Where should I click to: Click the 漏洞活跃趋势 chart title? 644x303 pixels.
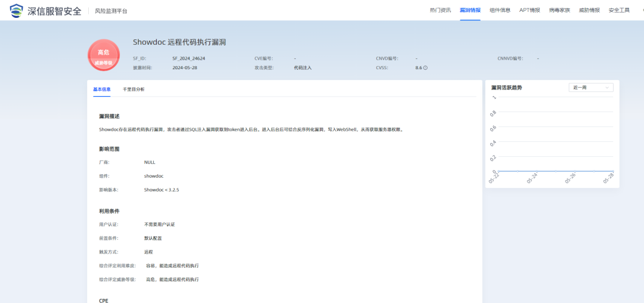click(506, 88)
